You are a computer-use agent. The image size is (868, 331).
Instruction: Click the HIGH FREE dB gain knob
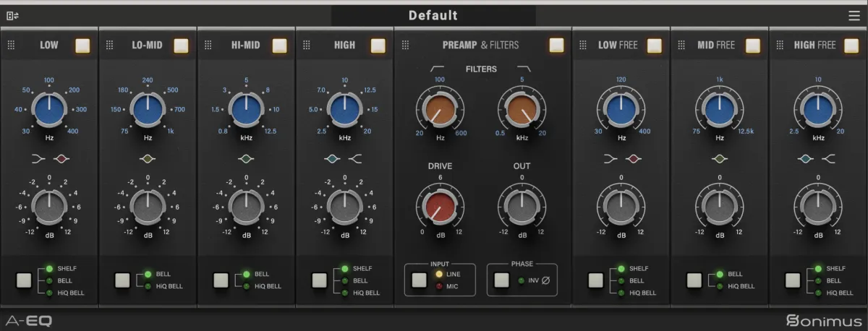pos(818,208)
